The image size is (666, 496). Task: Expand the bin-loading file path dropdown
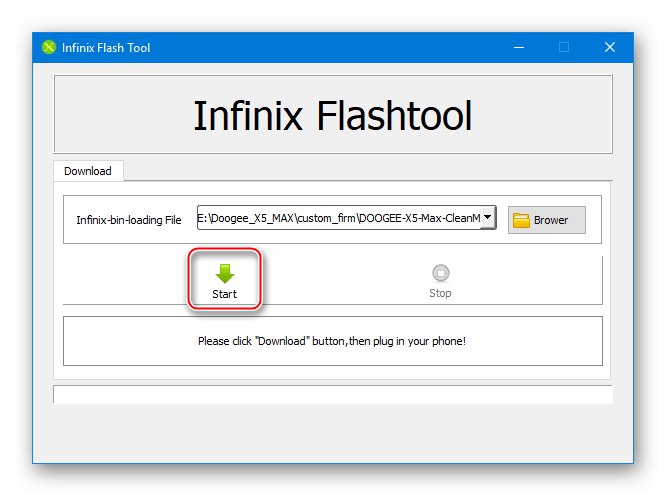click(488, 217)
